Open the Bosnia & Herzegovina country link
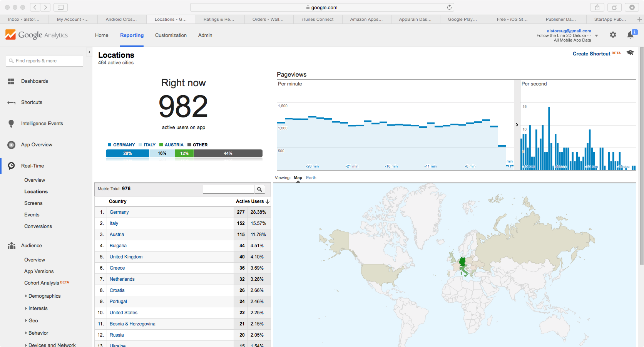Screen dimensions: 644x347 [x=132, y=324]
